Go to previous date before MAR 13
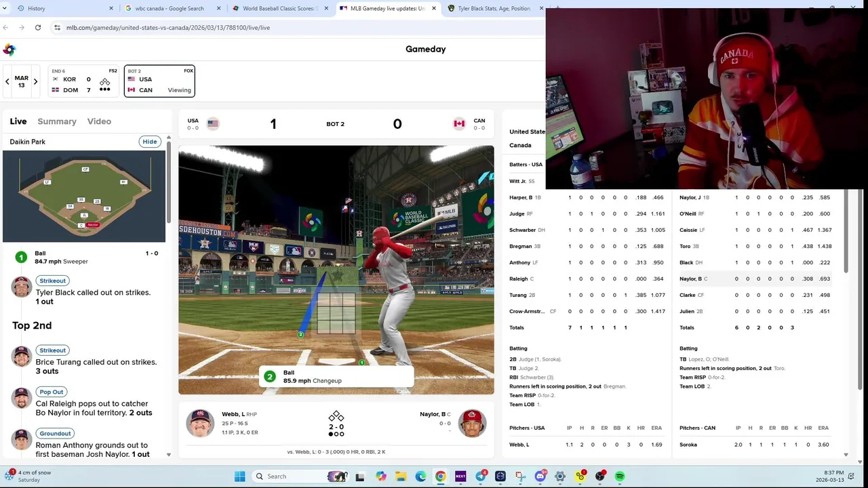Screen dimensions: 868x488 point(7,81)
